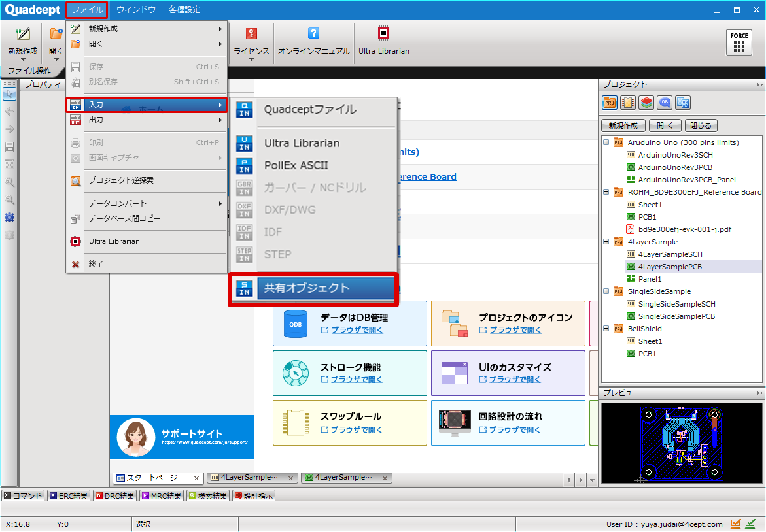Click the blue gear icon in left sidebar
This screenshot has height=532, width=766.
tap(9, 217)
